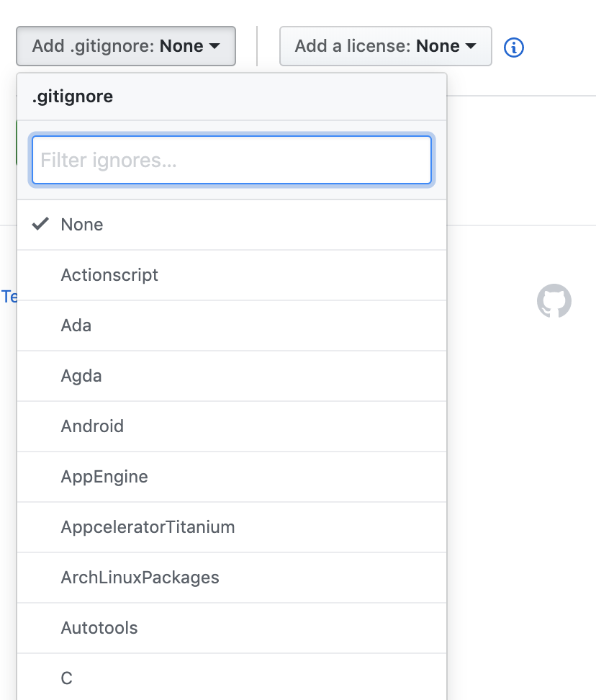Select the Agda template
The height and width of the screenshot is (700, 596).
[232, 376]
